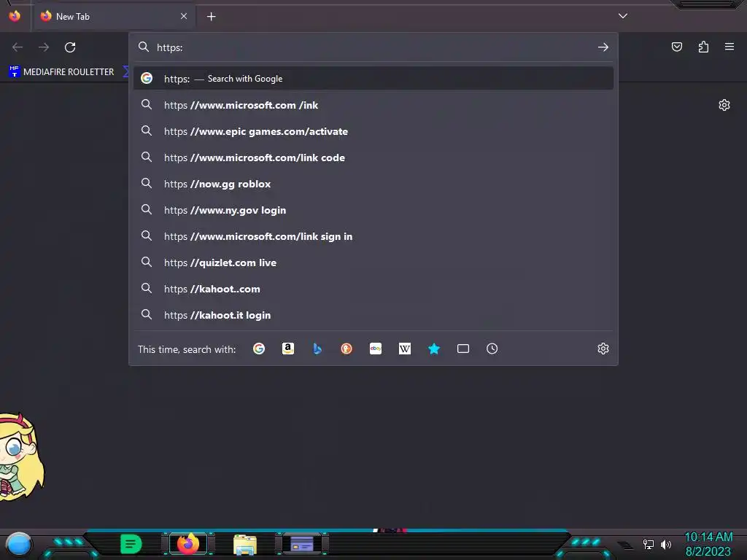Click the Firefox taskbar icon
Screen dimensions: 747x560
188,544
